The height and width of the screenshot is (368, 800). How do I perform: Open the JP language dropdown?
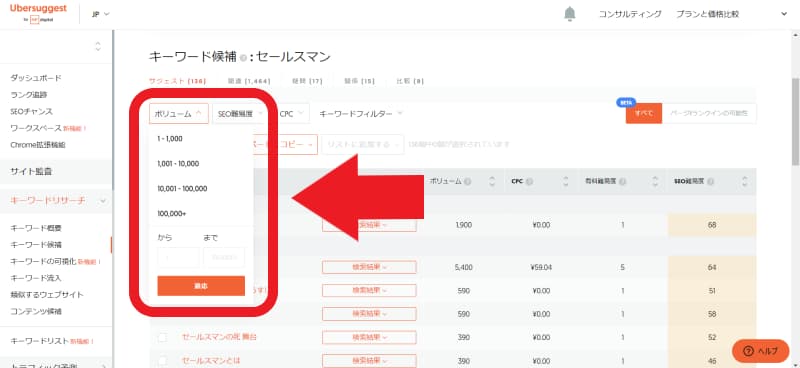101,14
